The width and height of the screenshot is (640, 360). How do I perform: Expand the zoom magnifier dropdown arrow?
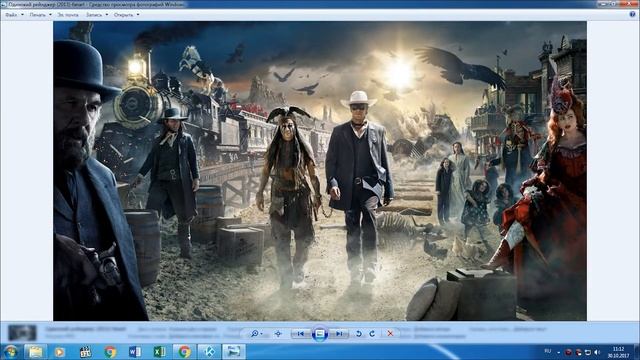(262, 334)
